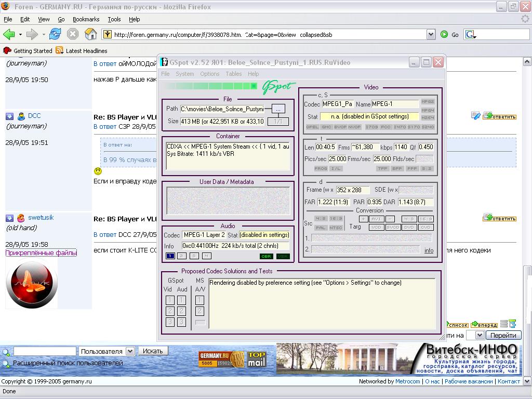Screen dimensions: 532x399
Task: Click the Перейти button
Action: [503, 335]
